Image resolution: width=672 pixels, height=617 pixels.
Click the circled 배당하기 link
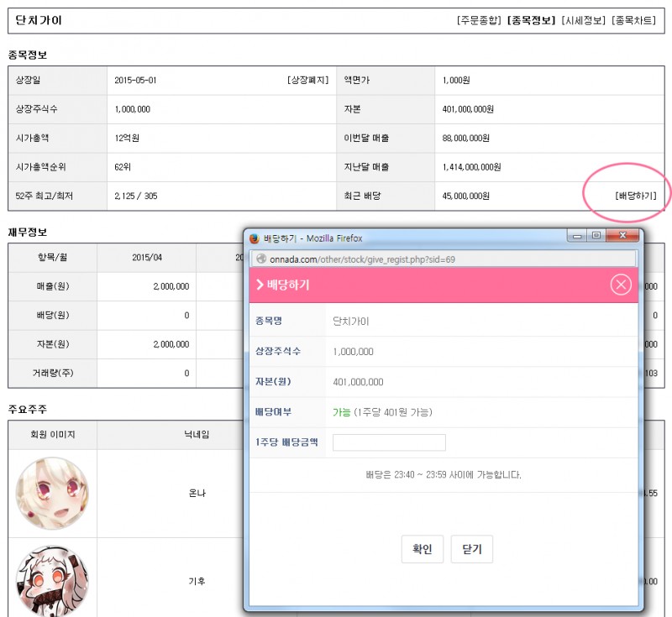click(635, 196)
